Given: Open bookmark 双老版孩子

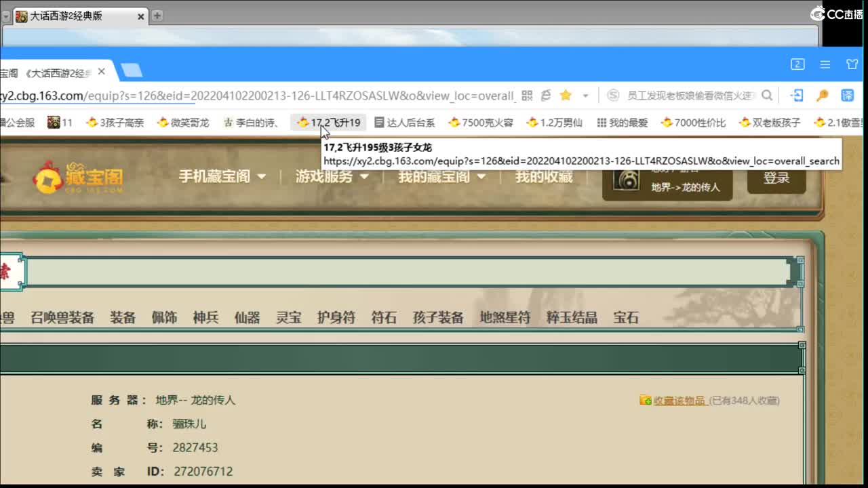Looking at the screenshot, I should click(770, 123).
